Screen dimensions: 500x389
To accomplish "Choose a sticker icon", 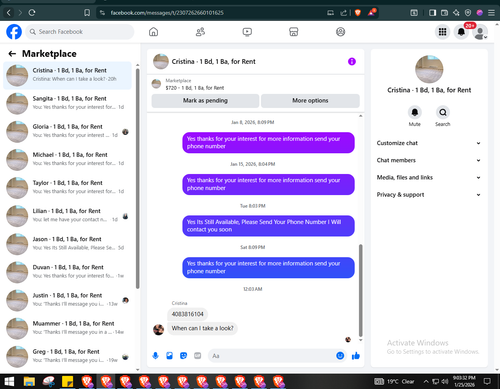I will (x=183, y=356).
